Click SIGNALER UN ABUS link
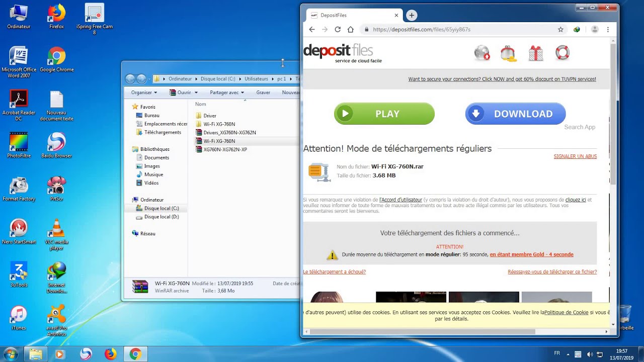644x362 pixels. (575, 156)
